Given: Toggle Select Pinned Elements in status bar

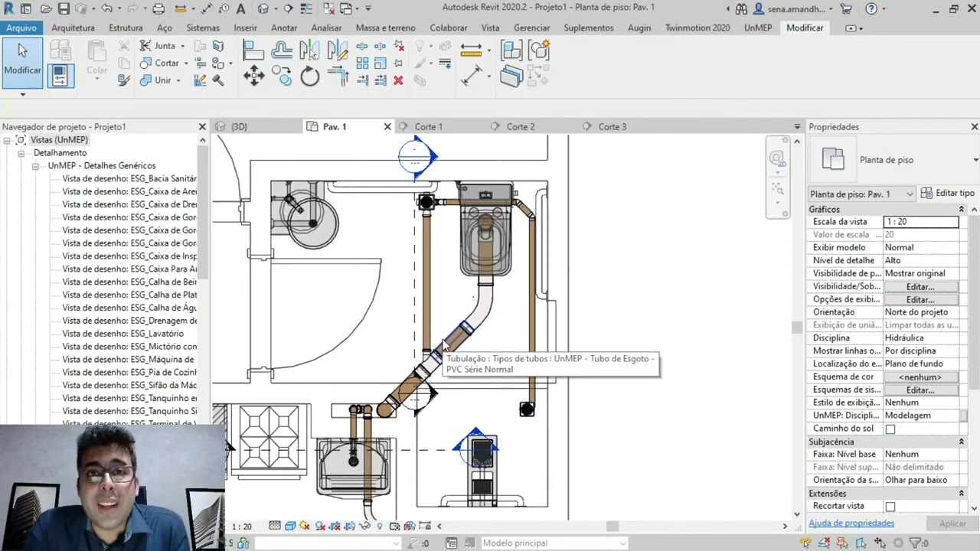Looking at the screenshot, I should tap(842, 543).
